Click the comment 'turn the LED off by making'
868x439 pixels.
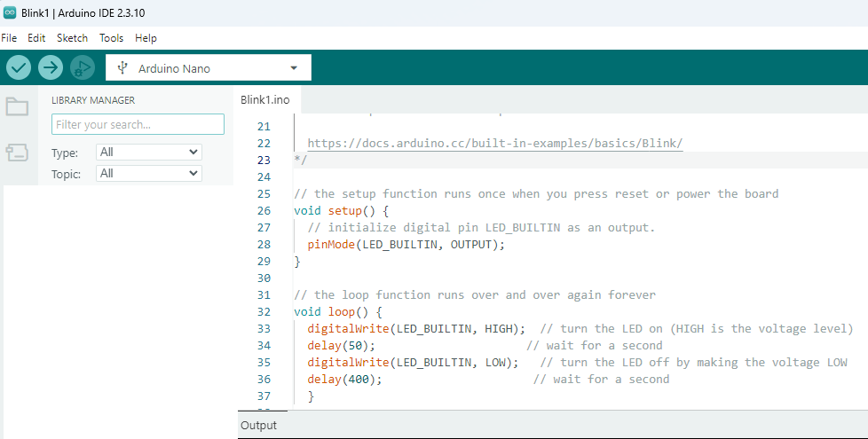pos(649,362)
